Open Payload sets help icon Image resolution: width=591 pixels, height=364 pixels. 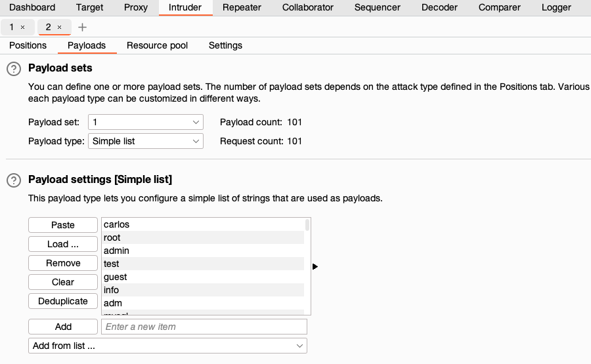pos(14,69)
